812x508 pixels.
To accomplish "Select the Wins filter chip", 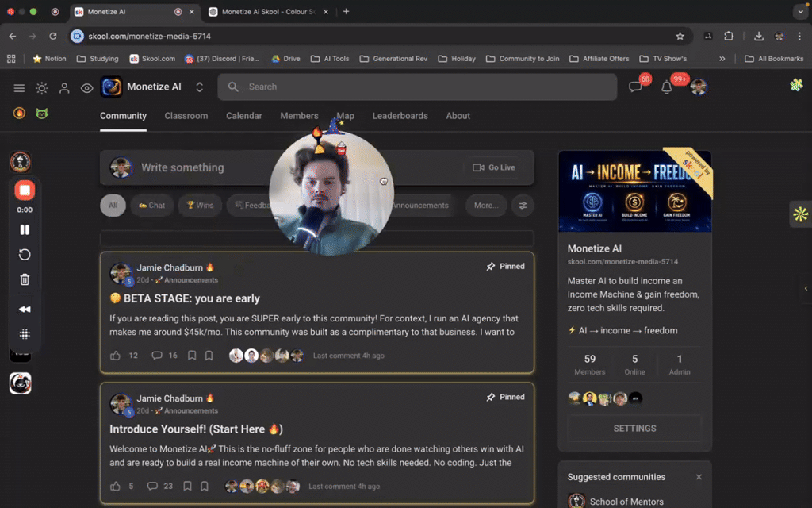I will [200, 206].
